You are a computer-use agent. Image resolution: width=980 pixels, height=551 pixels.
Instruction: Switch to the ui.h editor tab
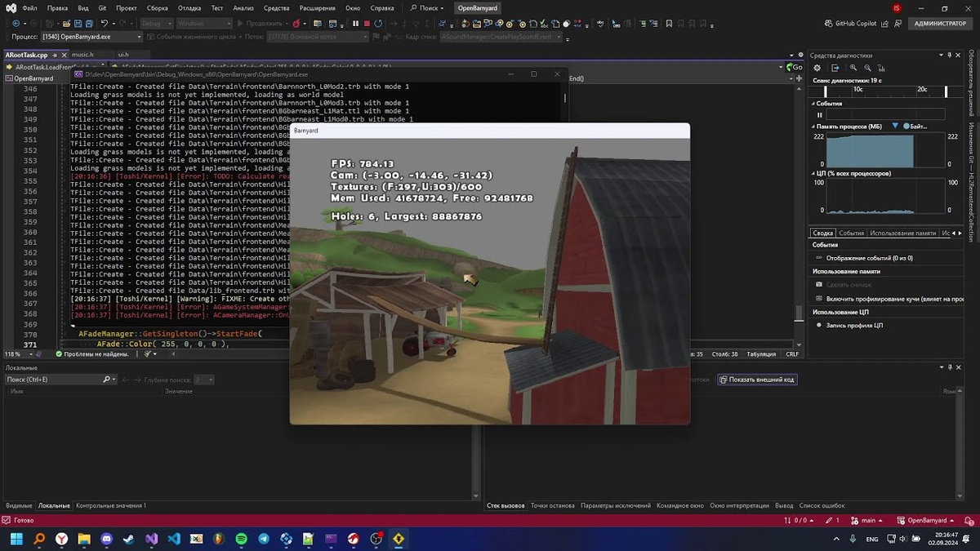(x=123, y=55)
